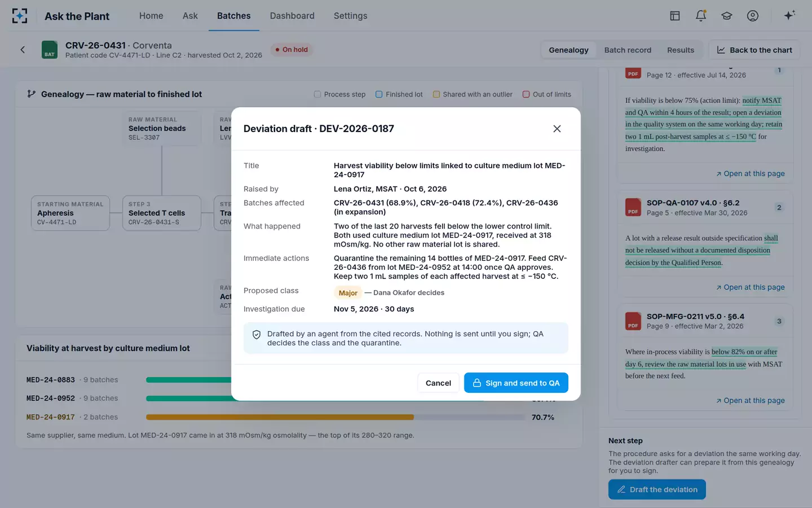This screenshot has width=812, height=508.
Task: Click the graduation cap learning icon
Action: tap(727, 16)
